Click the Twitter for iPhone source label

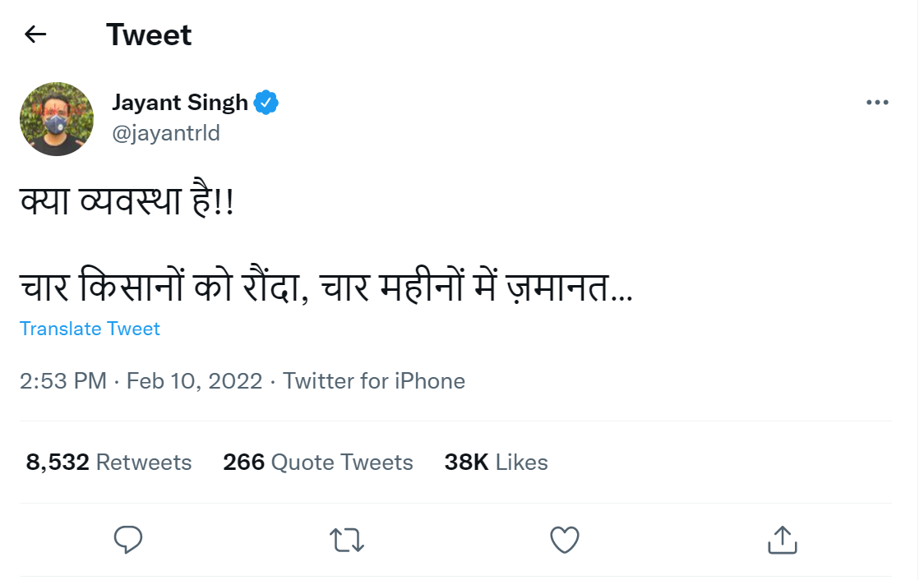[374, 380]
